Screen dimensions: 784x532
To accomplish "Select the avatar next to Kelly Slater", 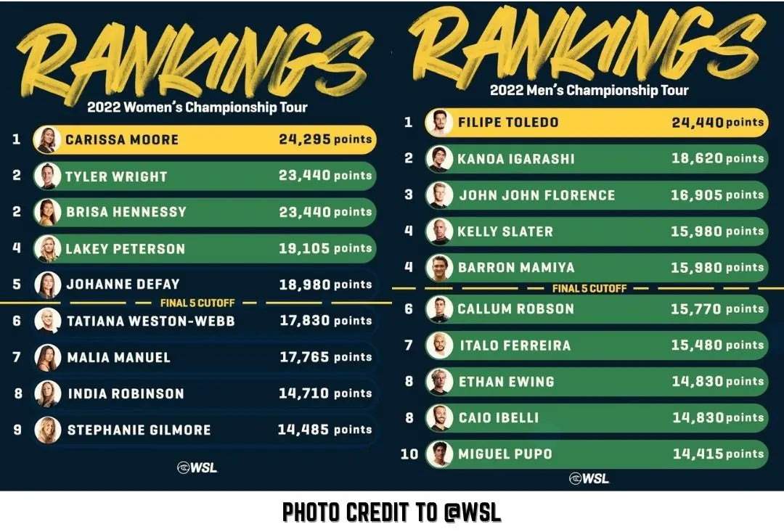I will (x=438, y=232).
